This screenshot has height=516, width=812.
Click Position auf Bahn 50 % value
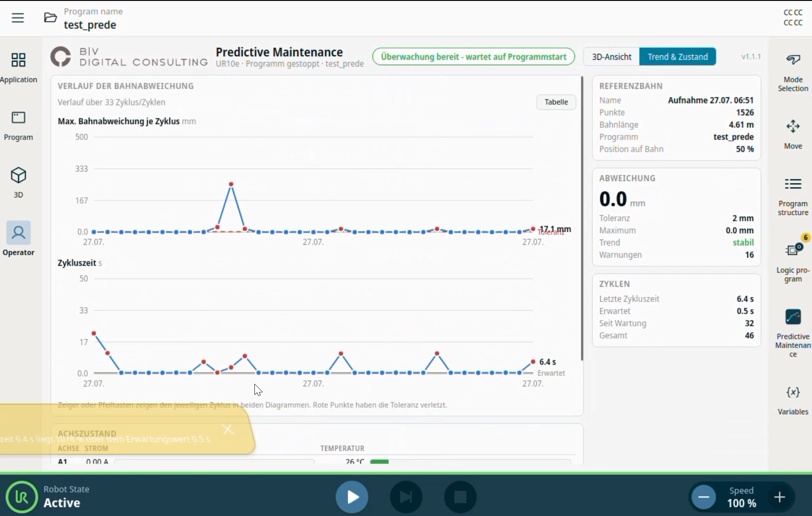(745, 149)
